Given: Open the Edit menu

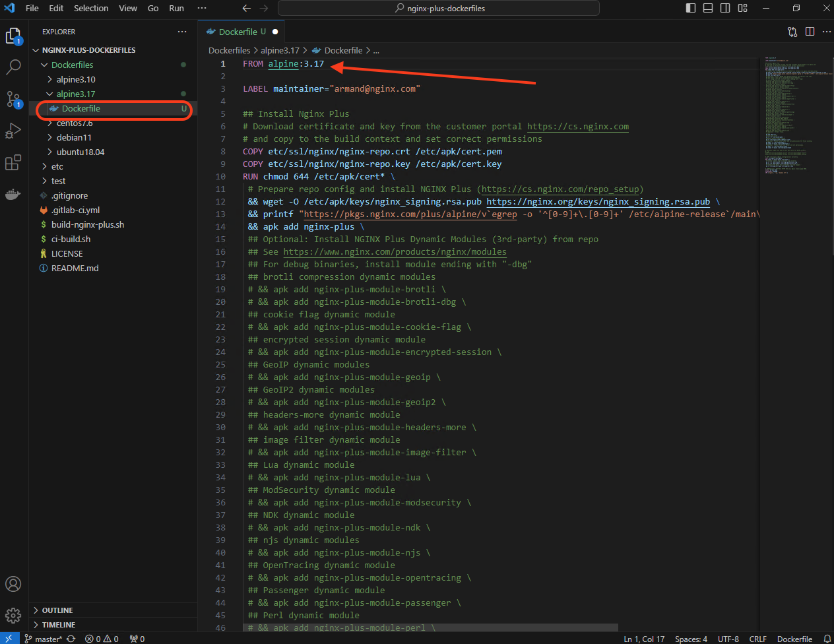Looking at the screenshot, I should (x=56, y=8).
